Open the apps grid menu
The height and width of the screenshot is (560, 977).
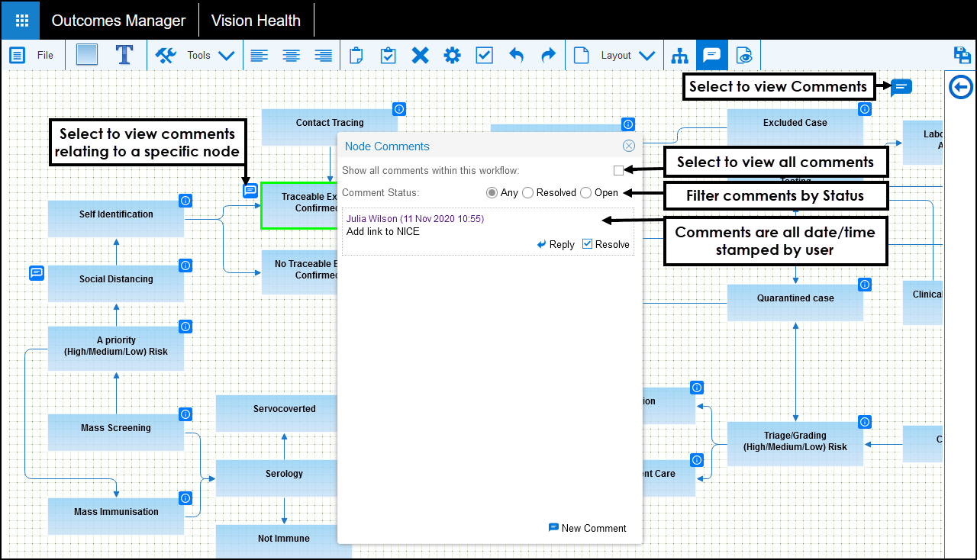click(21, 21)
